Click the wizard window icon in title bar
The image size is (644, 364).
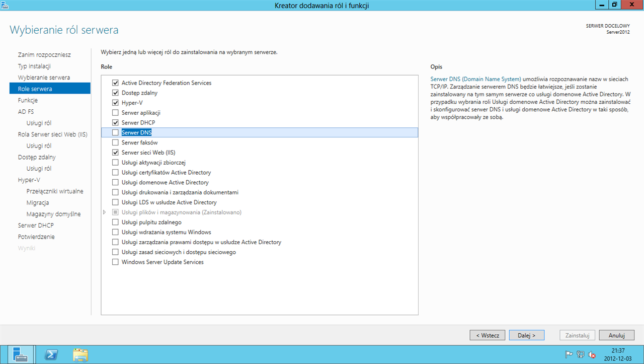coord(5,5)
